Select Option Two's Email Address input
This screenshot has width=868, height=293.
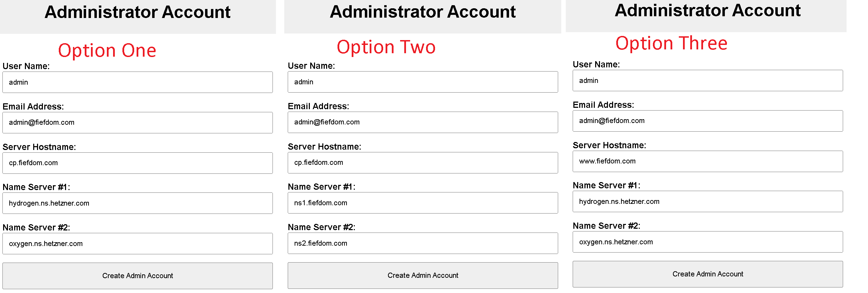click(423, 122)
